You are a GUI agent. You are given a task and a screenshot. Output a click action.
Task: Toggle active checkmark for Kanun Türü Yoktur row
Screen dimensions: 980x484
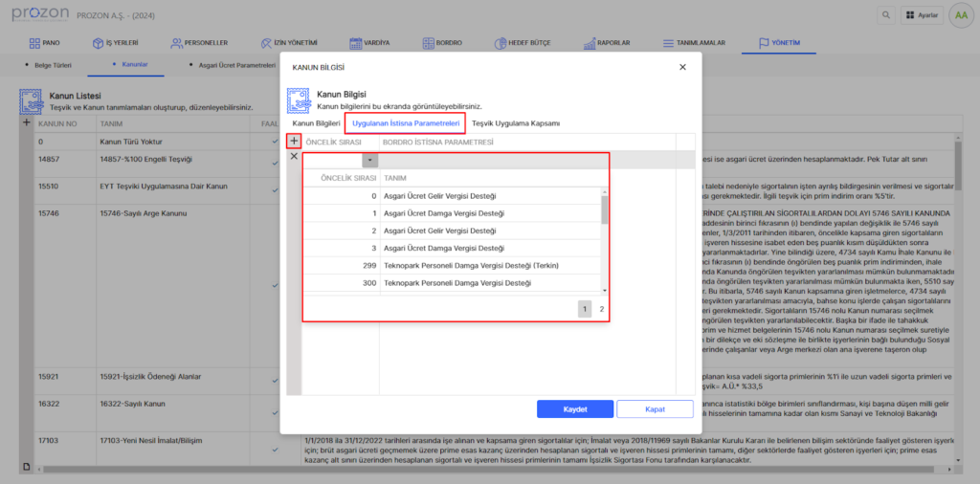274,142
